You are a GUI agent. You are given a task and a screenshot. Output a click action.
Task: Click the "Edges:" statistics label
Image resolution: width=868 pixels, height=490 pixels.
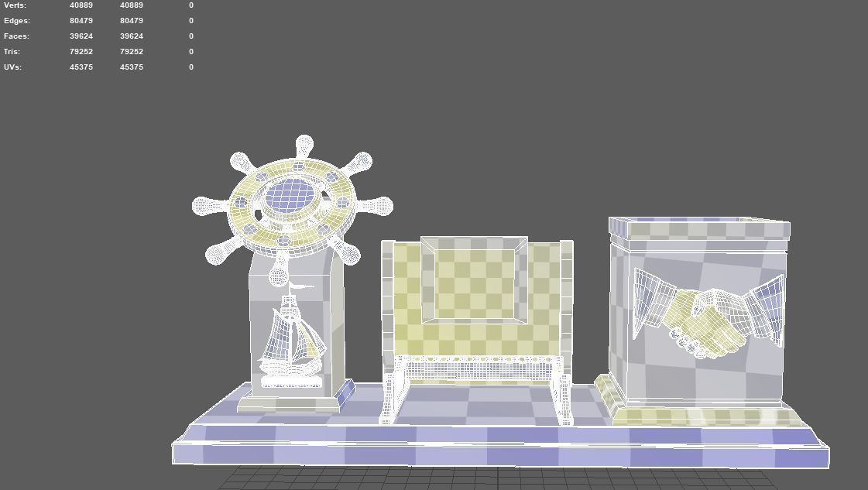(x=16, y=20)
